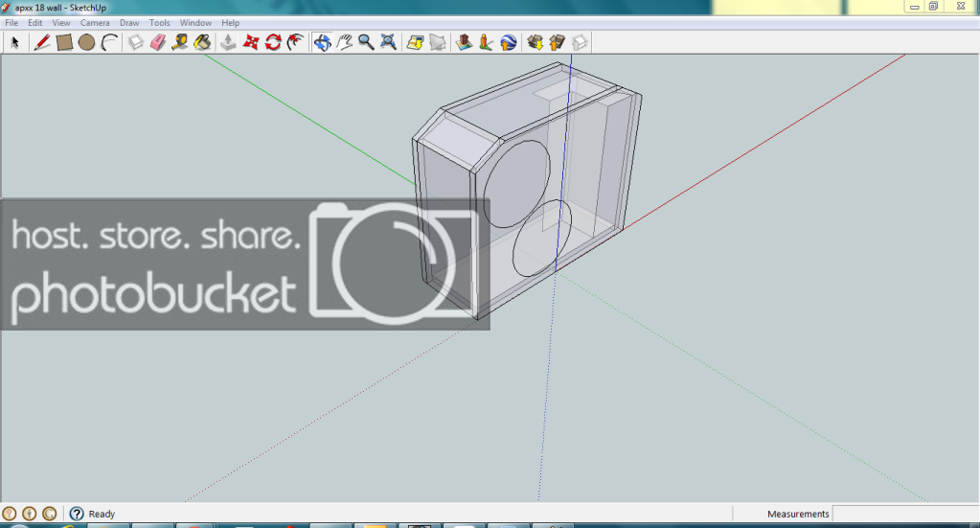Open the File menu

point(11,22)
